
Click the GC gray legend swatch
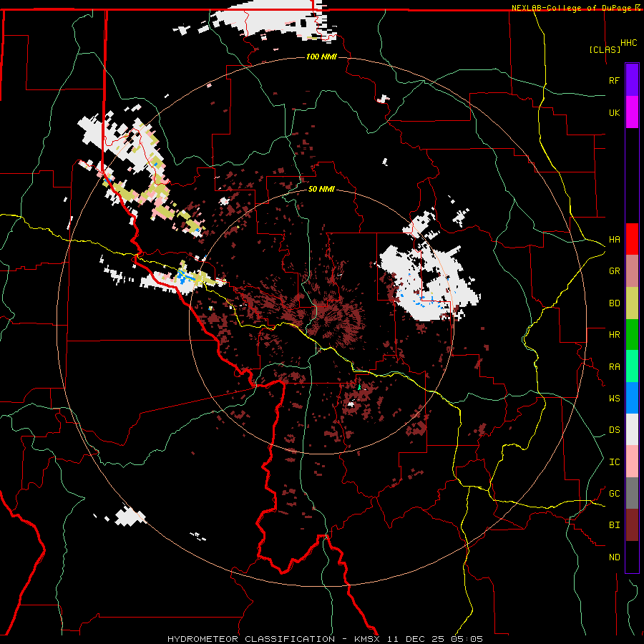(632, 493)
